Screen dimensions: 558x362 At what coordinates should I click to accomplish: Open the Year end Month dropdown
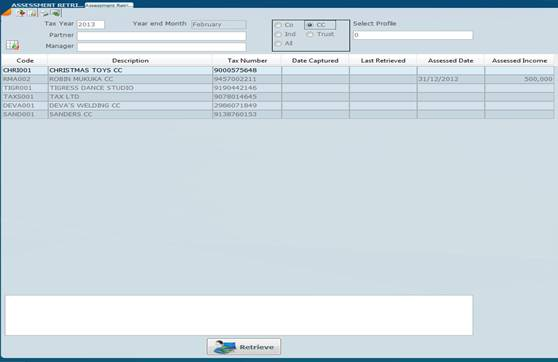coord(219,25)
